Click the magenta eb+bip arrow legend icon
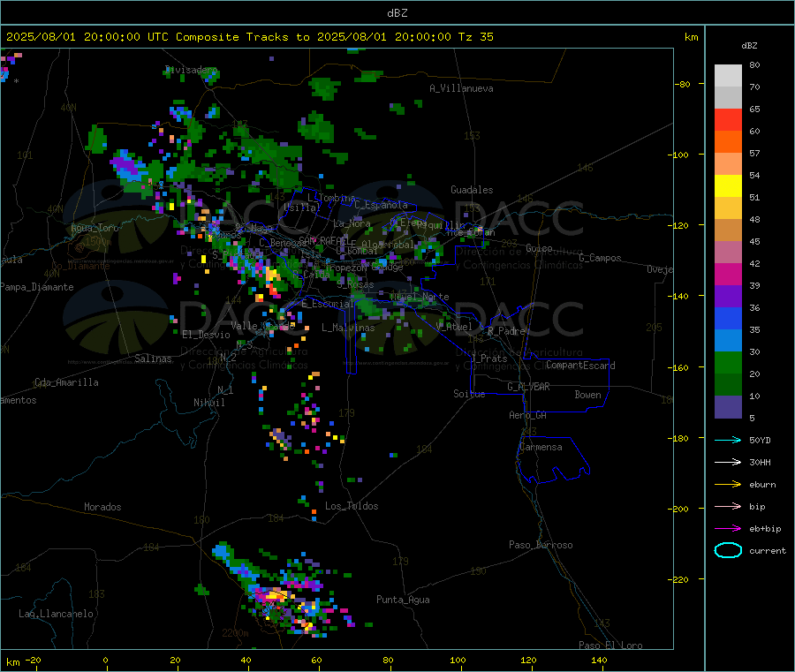The height and width of the screenshot is (672, 795). pyautogui.click(x=728, y=529)
